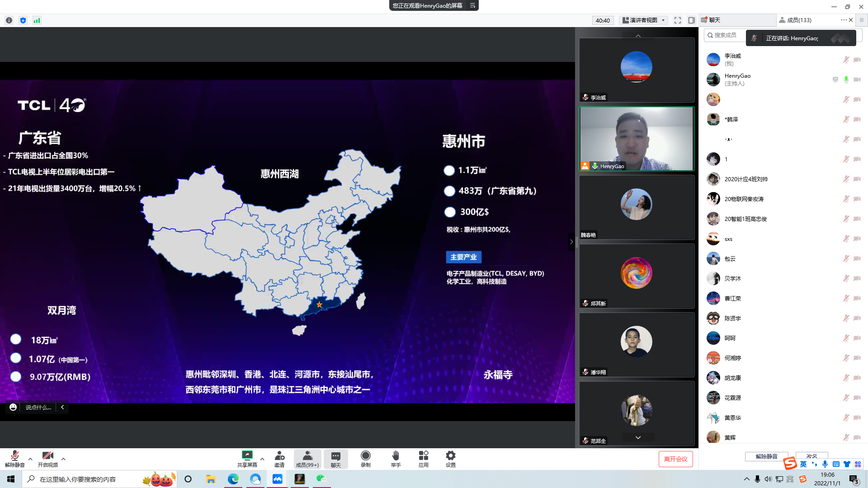Click the network signal status icon
Image resolution: width=868 pixels, height=488 pixels.
(37, 20)
